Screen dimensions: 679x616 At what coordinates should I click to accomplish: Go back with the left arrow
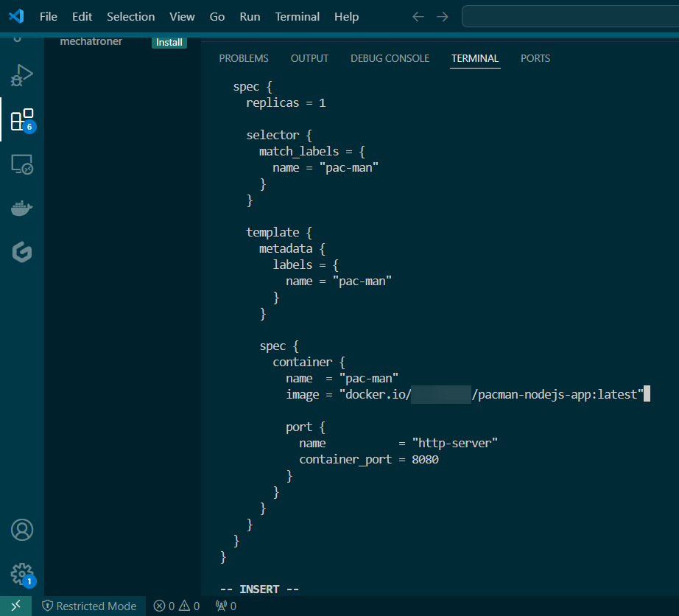pyautogui.click(x=418, y=16)
